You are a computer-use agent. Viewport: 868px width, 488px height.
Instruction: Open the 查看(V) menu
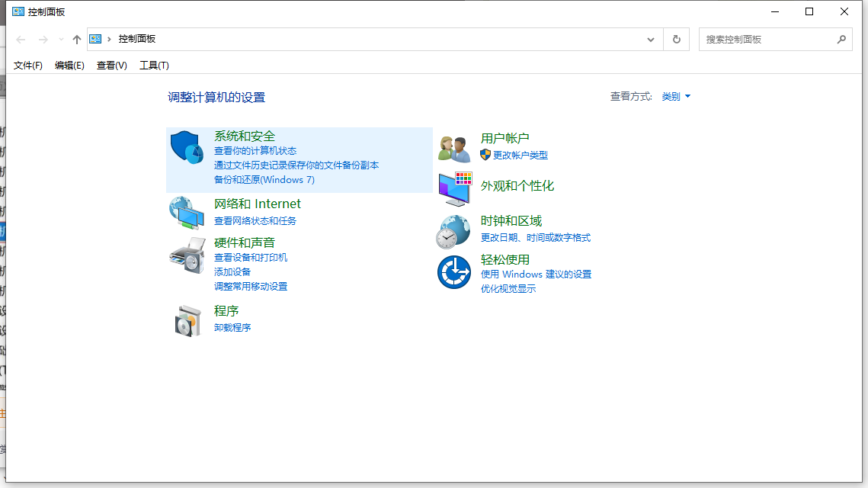[112, 66]
